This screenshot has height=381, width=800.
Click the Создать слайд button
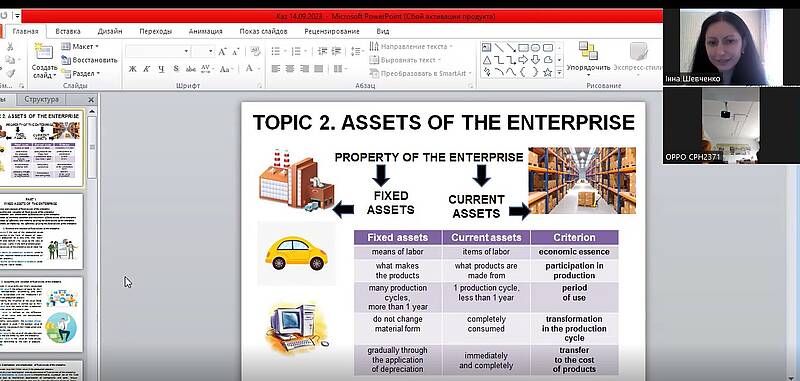(44, 61)
